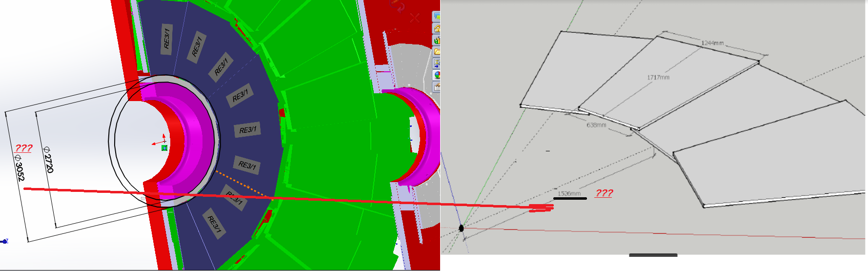Click the SolidWorks Forum speech bubble icon
Image resolution: width=868 pixels, height=271 pixels.
437,17
